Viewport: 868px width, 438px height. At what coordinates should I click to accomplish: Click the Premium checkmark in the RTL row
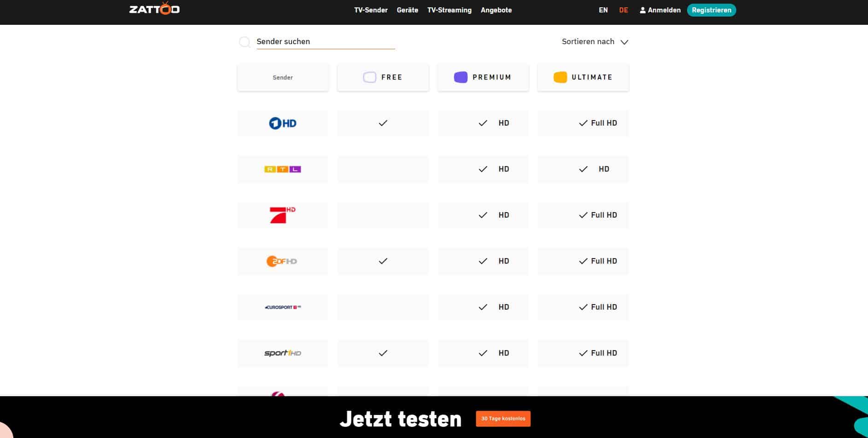(x=483, y=169)
